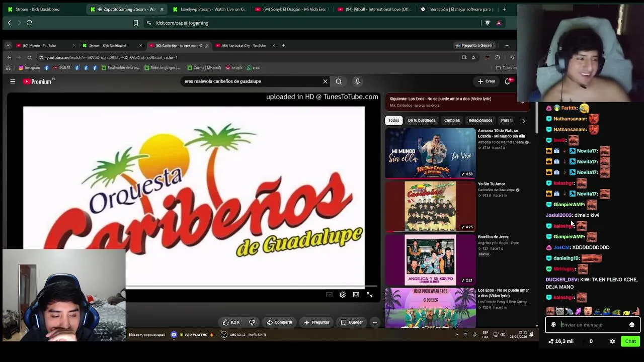Expand the inner browser tab search dropdown
This screenshot has height=362, width=644.
8,46
